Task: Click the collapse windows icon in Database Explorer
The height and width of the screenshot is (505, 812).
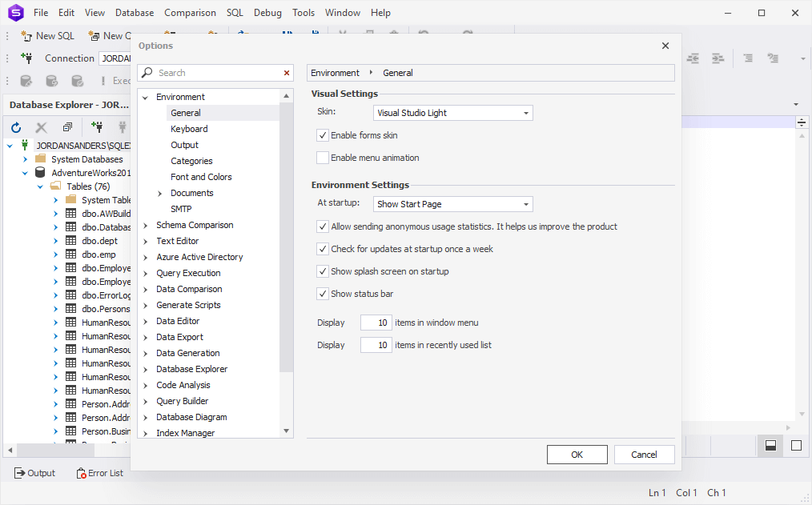Action: pyautogui.click(x=67, y=126)
